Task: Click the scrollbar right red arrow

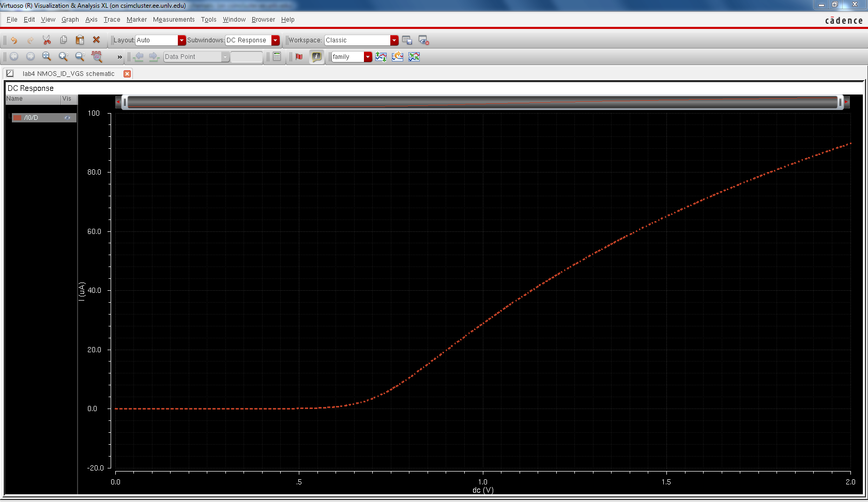Action: (x=846, y=102)
